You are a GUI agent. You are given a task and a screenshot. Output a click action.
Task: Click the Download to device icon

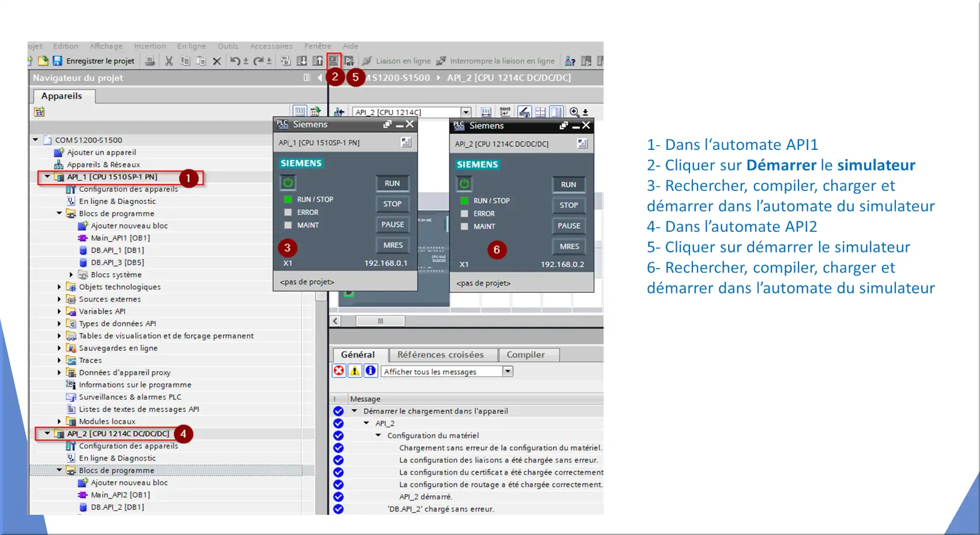coord(301,61)
